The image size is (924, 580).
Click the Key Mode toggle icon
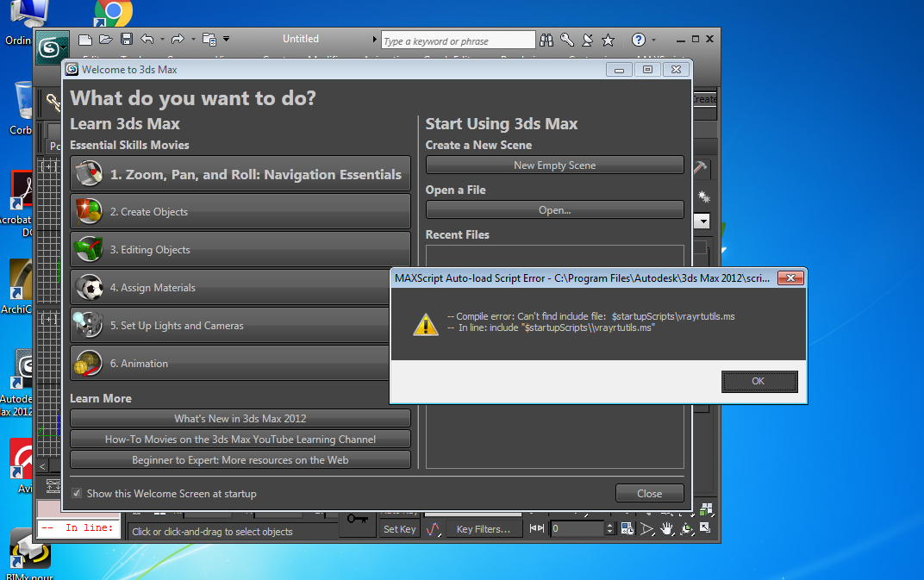pyautogui.click(x=537, y=528)
